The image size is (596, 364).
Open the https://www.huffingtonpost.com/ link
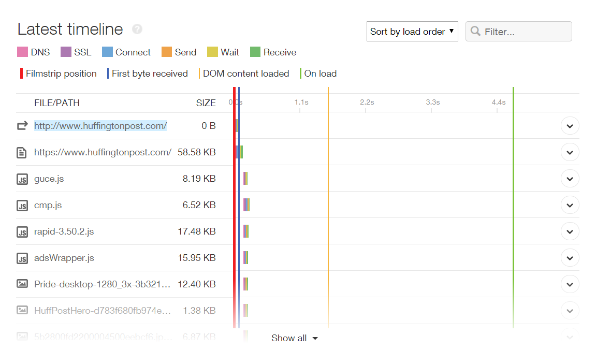pyautogui.click(x=102, y=152)
